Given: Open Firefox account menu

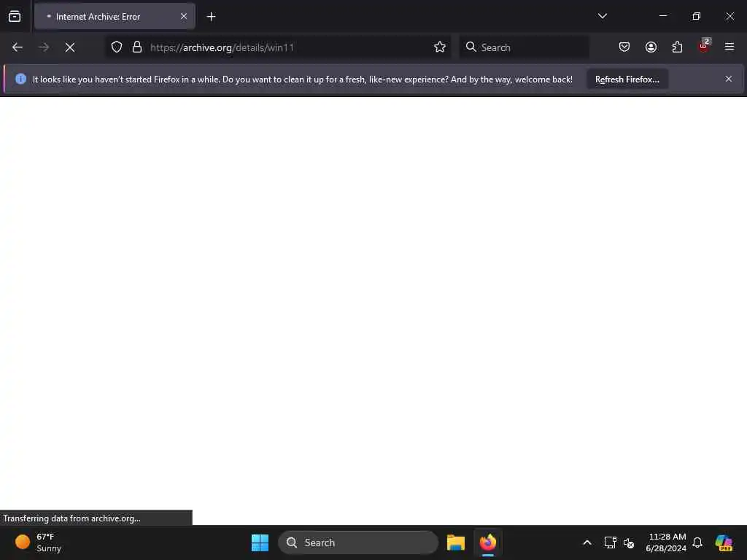Looking at the screenshot, I should 651,47.
